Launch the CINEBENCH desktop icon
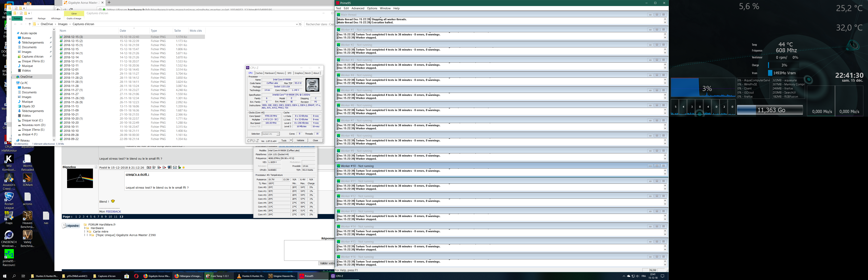The width and height of the screenshot is (868, 280). (9, 235)
